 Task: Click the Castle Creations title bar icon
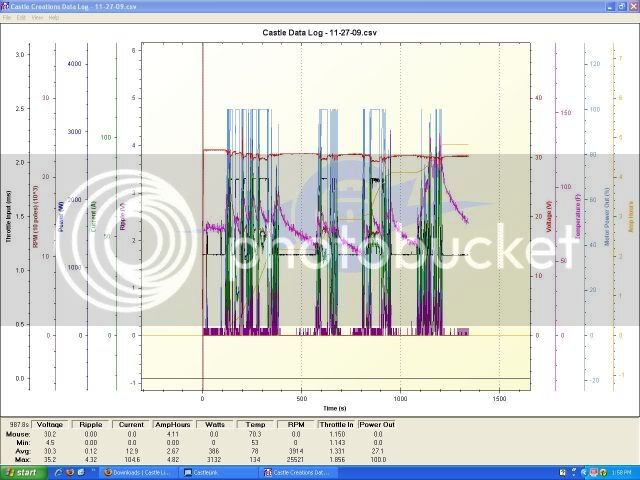4,6
